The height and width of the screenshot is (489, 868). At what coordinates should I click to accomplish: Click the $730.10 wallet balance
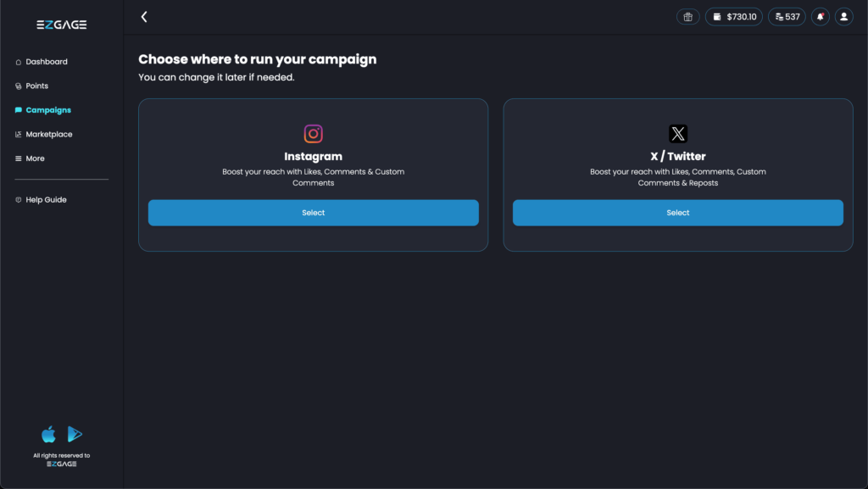point(733,17)
